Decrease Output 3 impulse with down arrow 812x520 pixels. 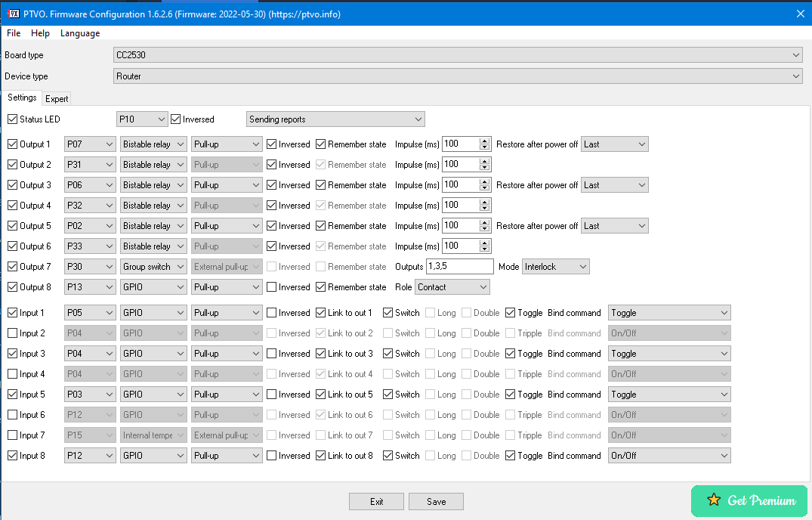coord(485,188)
